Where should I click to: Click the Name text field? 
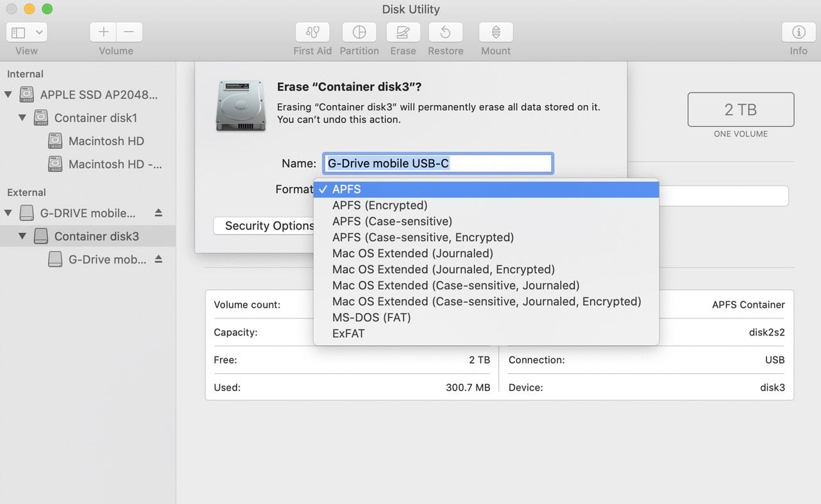[x=438, y=164]
